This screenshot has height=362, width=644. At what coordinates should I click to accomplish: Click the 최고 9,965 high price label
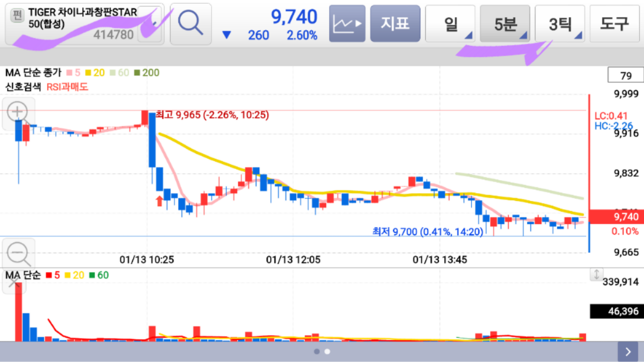[x=212, y=115]
